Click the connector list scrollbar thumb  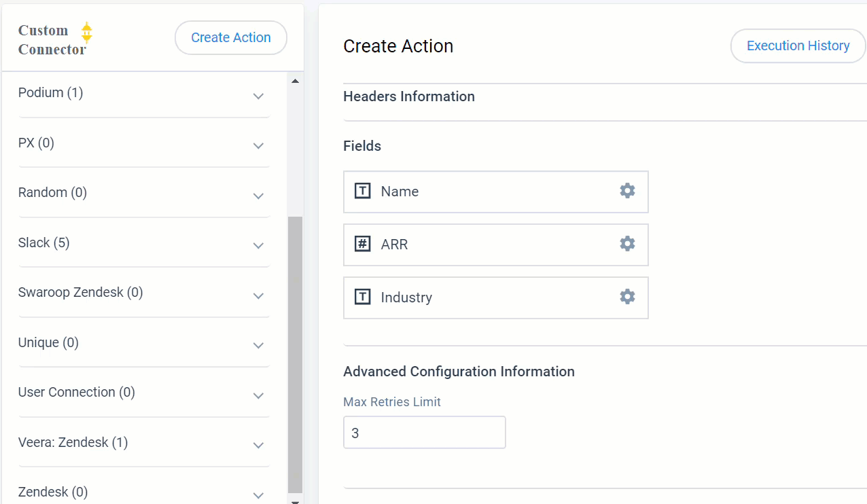[x=295, y=353]
